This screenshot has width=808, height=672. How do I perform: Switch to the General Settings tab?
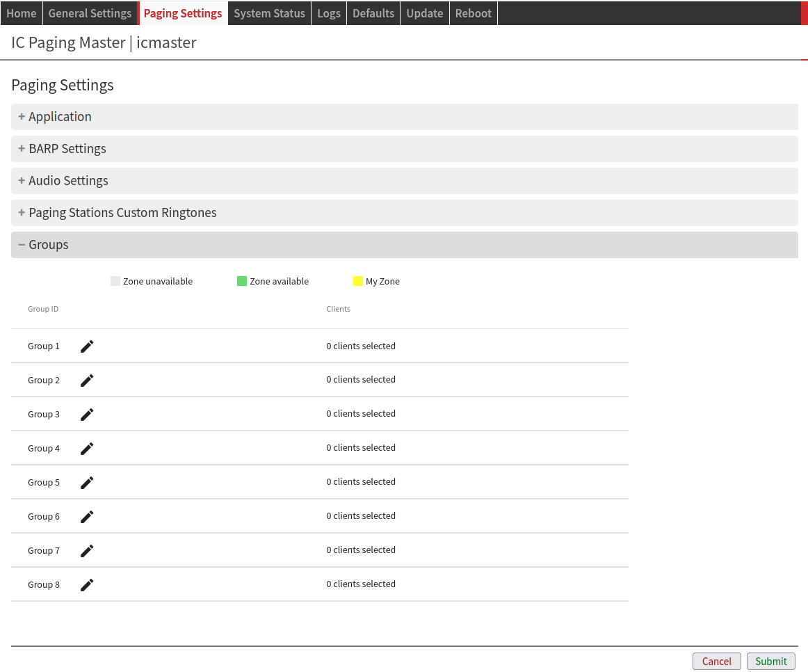[x=90, y=13]
